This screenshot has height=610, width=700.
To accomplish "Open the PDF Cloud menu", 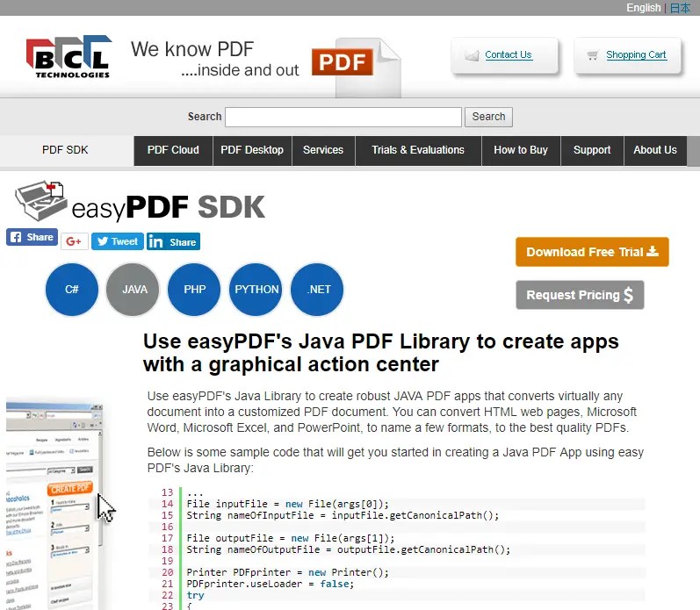I will click(x=173, y=150).
